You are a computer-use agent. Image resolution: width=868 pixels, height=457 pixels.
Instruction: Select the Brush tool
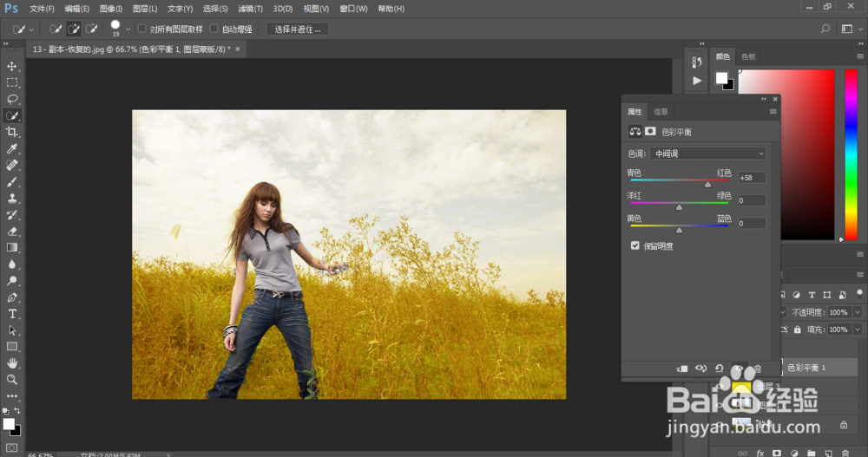pos(11,181)
